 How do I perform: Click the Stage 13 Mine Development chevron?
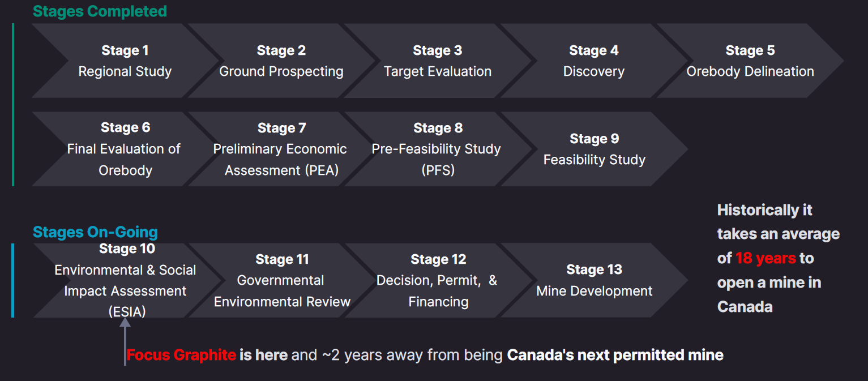click(x=594, y=280)
